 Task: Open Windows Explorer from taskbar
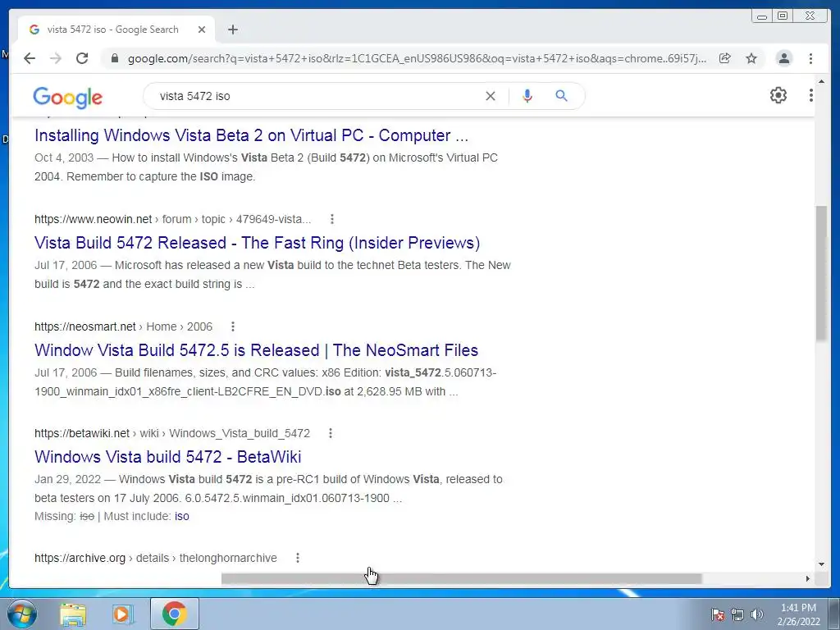click(x=73, y=614)
